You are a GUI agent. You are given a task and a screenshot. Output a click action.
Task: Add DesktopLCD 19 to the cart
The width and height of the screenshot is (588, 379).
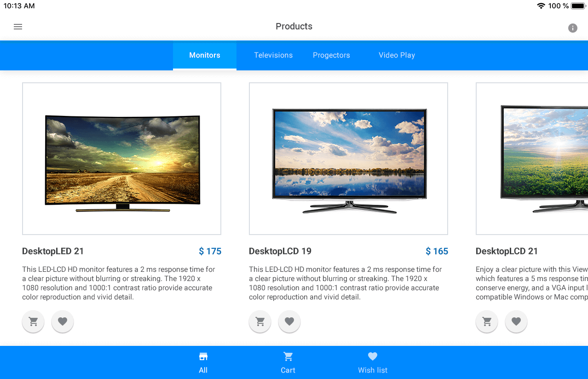pyautogui.click(x=259, y=322)
